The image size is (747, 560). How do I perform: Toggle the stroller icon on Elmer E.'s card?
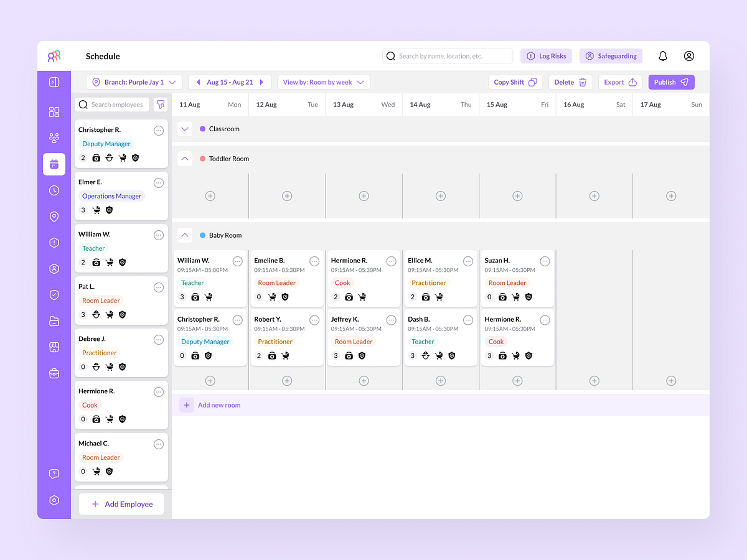(96, 210)
